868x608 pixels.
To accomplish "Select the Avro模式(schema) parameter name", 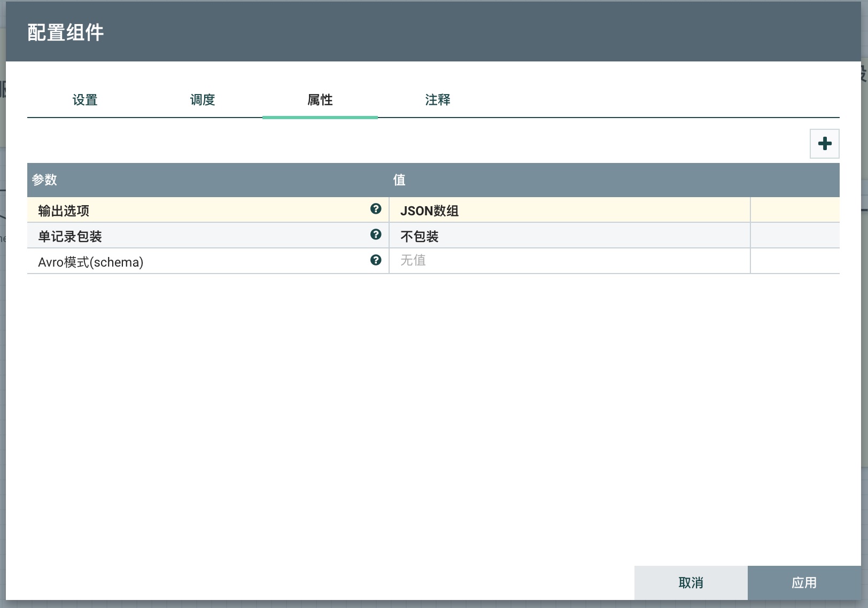I will 90,262.
